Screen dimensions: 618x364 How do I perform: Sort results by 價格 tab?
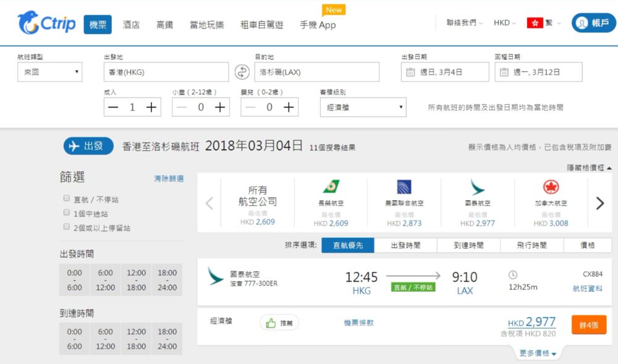pos(587,245)
